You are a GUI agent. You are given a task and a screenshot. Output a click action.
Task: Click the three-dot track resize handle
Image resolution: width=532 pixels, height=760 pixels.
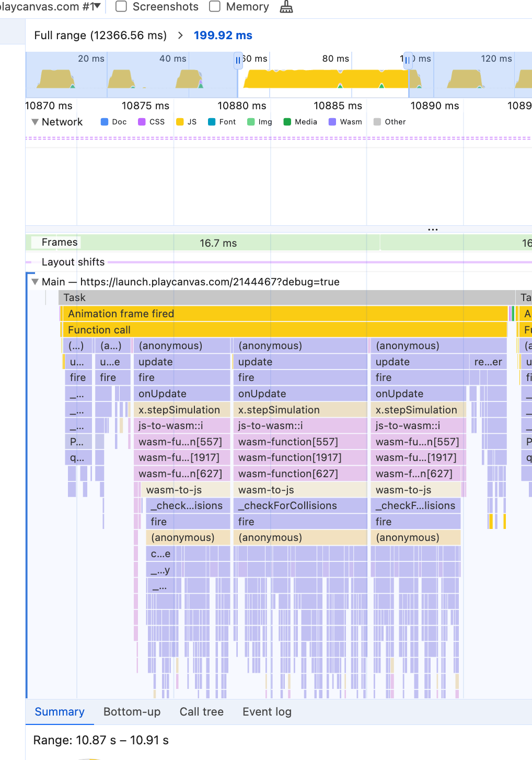[x=433, y=229]
